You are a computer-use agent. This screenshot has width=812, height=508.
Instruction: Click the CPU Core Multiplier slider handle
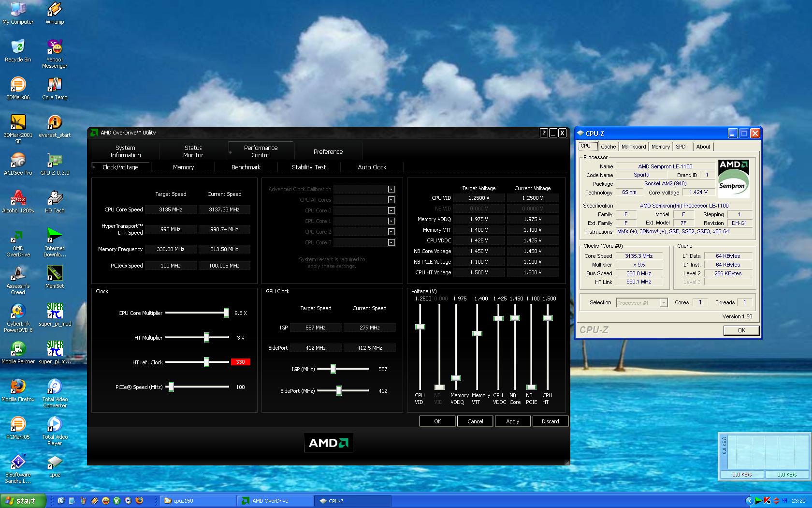[x=226, y=313]
